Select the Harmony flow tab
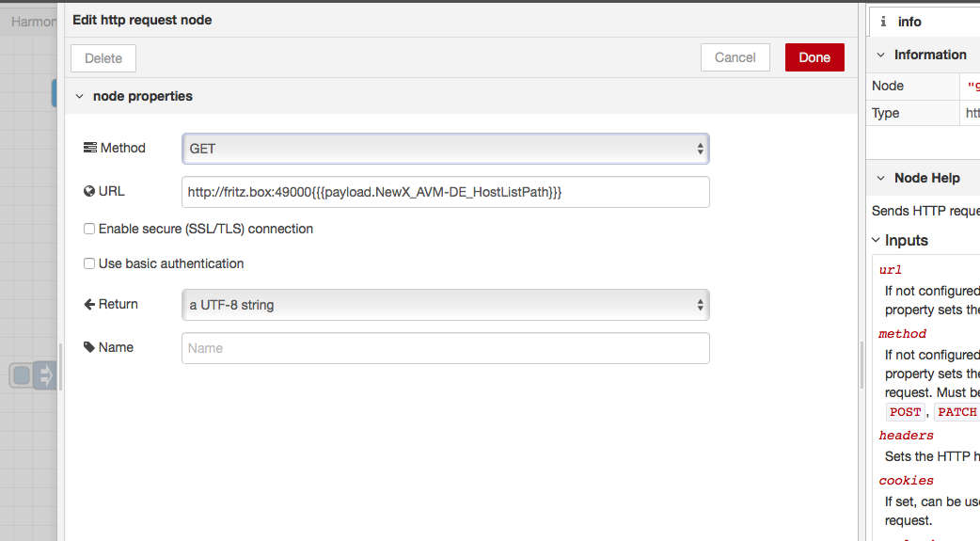Screen dimensions: 980x541 33,22
